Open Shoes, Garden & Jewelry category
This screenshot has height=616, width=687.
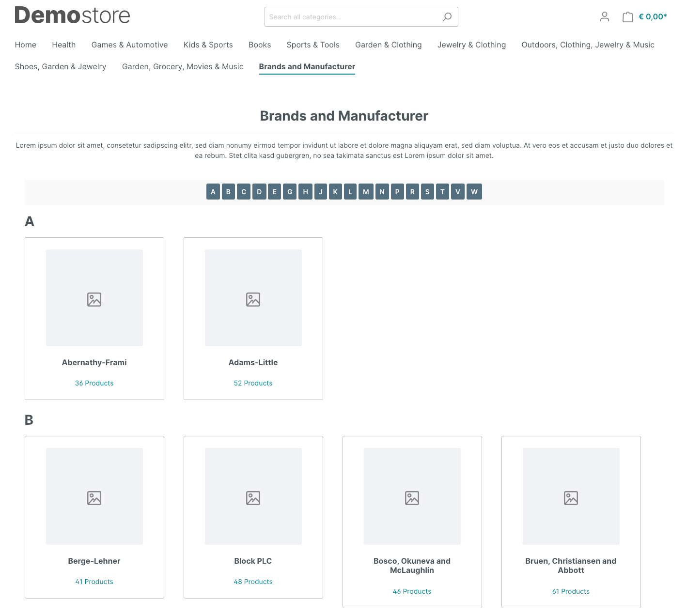point(61,66)
